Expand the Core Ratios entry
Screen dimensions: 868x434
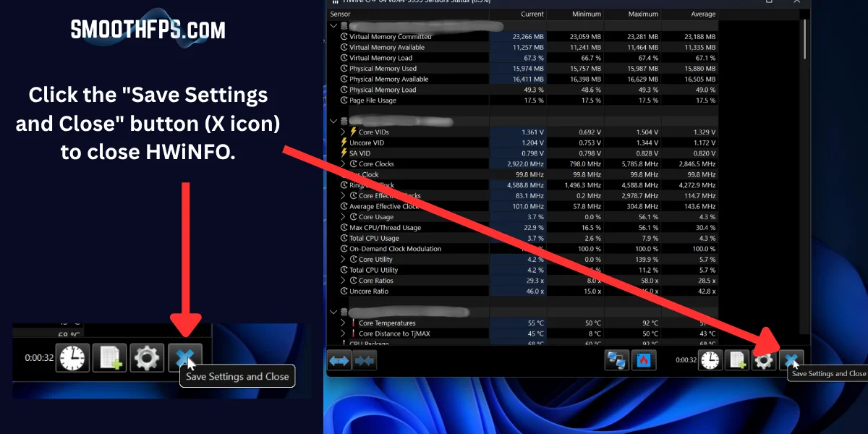click(344, 280)
